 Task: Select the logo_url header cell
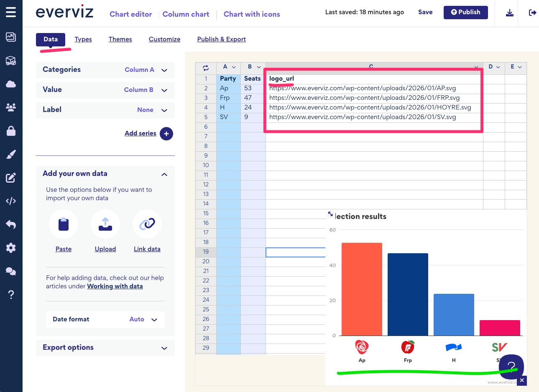click(x=374, y=79)
